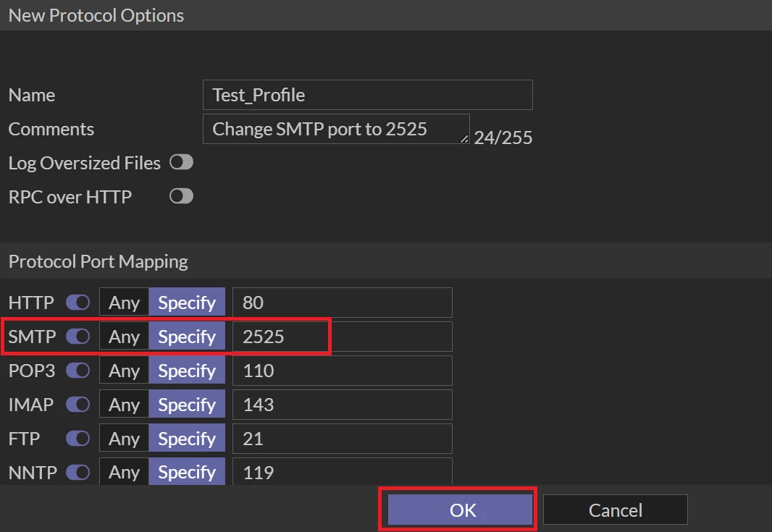
Task: Pick Specify for NNTP port
Action: pyautogui.click(x=187, y=472)
